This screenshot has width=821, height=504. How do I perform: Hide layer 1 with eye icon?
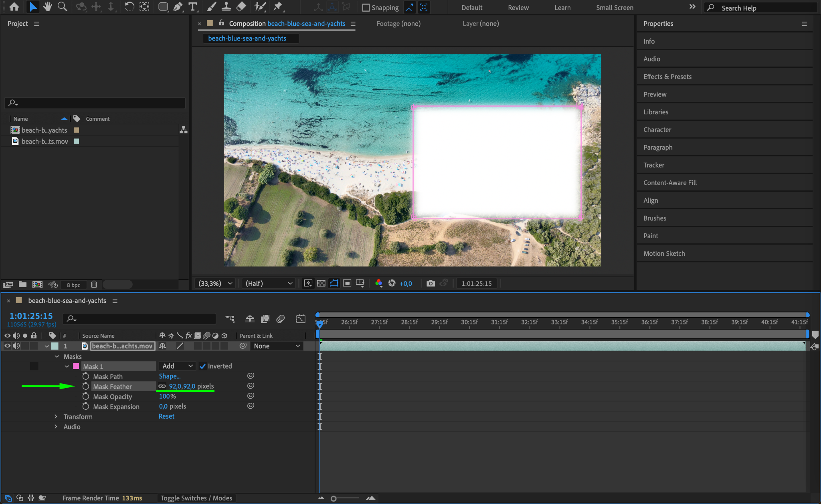(7, 346)
